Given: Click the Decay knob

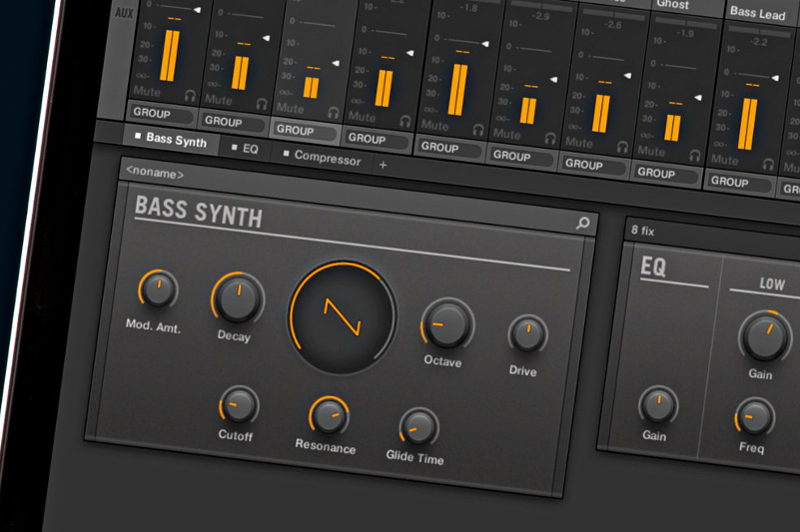Looking at the screenshot, I should click(x=238, y=297).
